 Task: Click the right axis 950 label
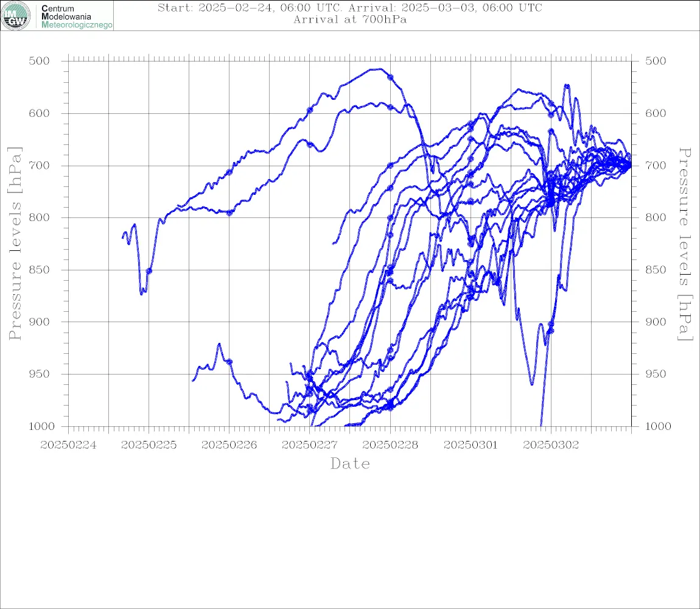click(x=656, y=374)
